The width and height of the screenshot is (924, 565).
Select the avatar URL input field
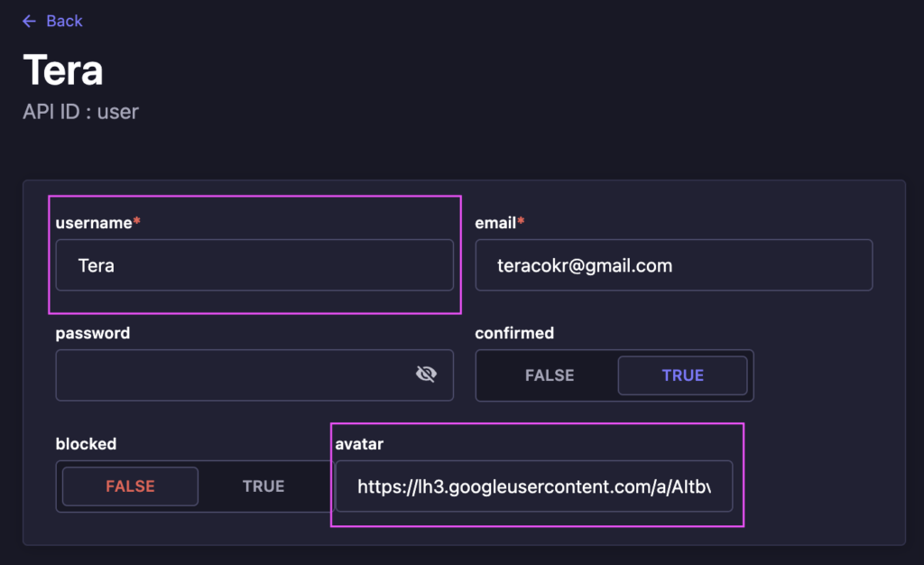click(533, 486)
